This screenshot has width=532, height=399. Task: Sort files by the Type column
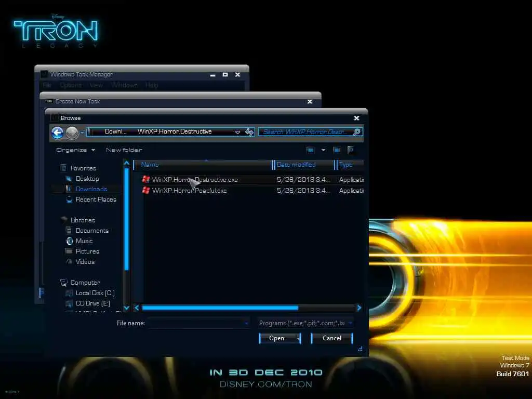click(350, 165)
